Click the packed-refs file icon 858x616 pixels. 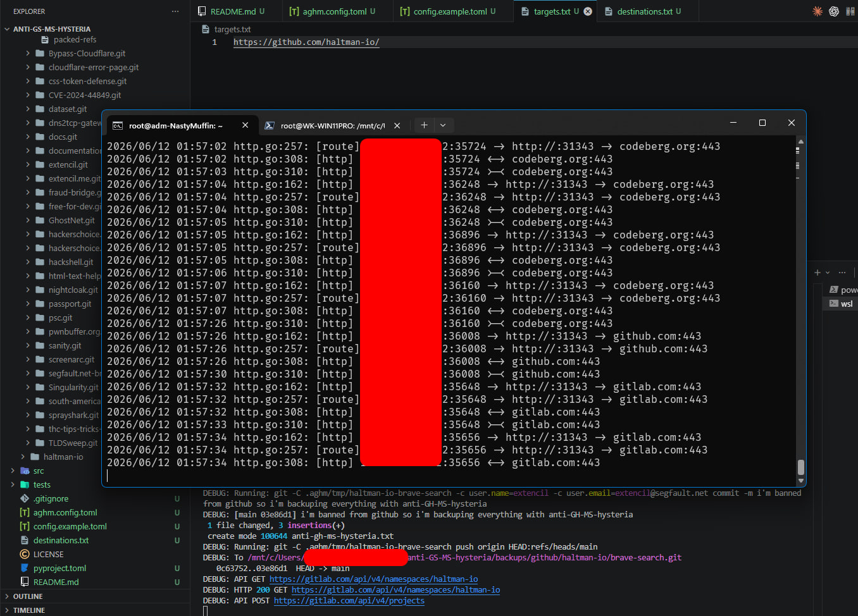[46, 39]
